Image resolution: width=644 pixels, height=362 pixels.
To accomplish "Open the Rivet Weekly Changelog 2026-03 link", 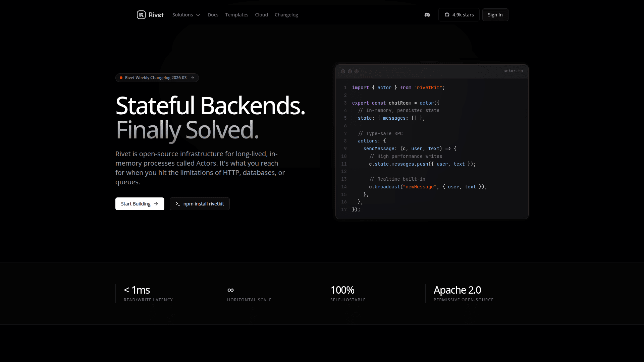I will [156, 78].
